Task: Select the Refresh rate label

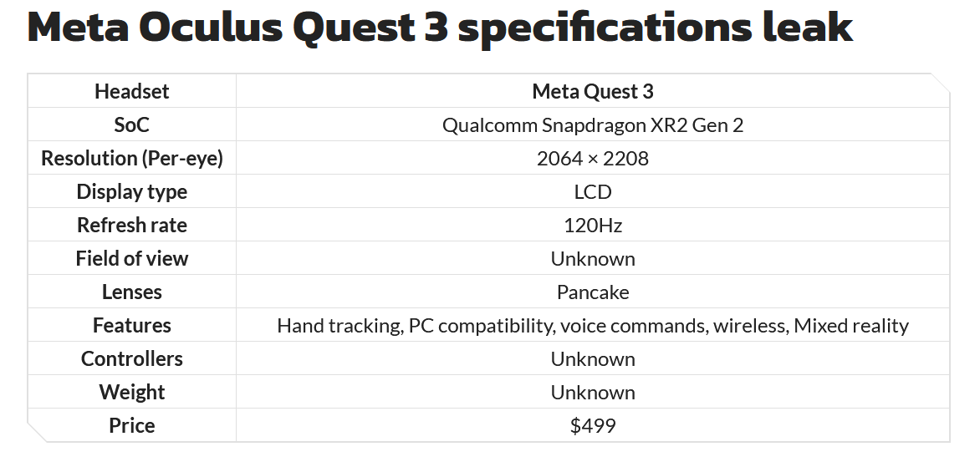Action: pyautogui.click(x=132, y=225)
